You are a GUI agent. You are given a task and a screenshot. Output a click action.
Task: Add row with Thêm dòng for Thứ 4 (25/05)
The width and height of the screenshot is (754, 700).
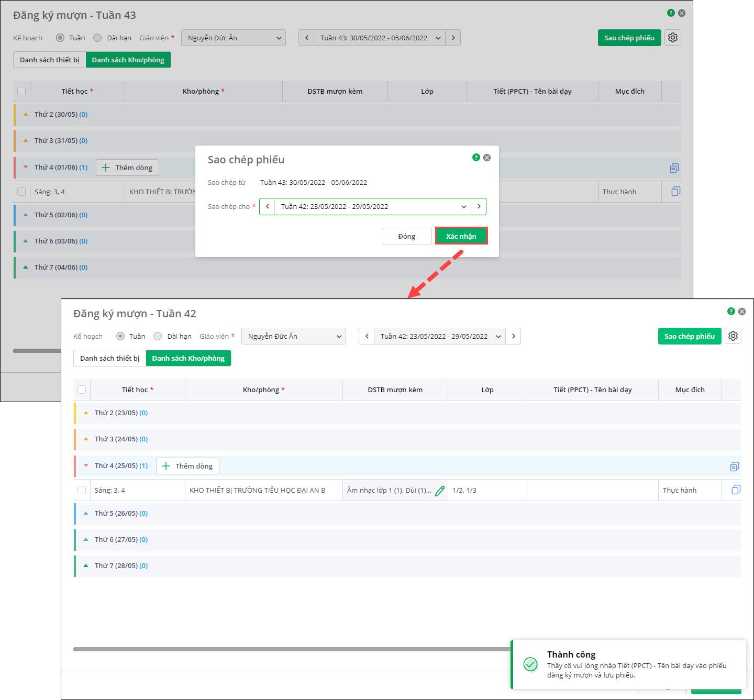click(x=187, y=466)
